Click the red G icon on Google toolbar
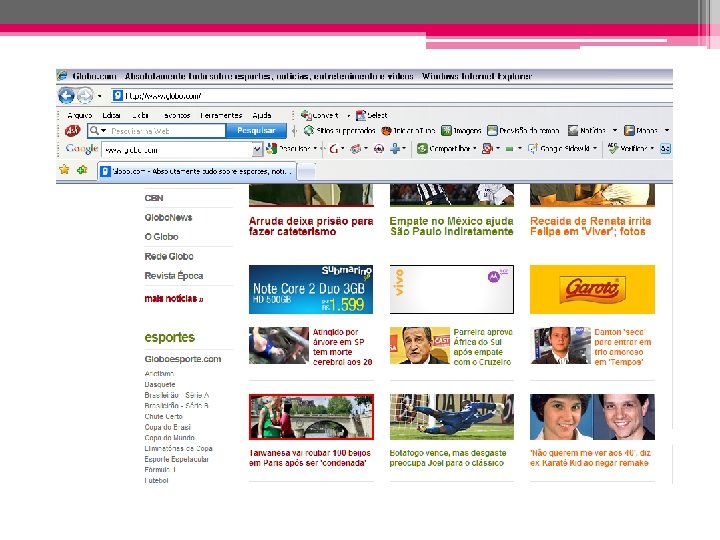 [x=334, y=149]
